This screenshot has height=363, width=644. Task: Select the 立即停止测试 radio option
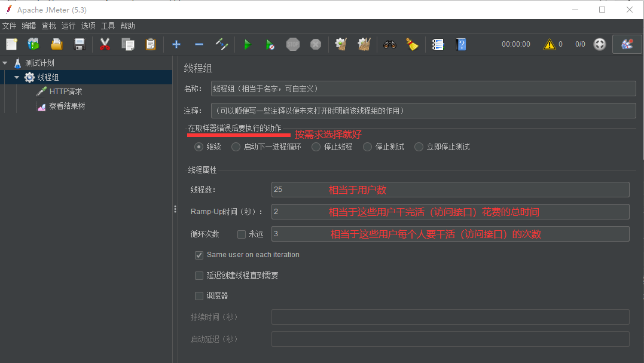click(419, 147)
